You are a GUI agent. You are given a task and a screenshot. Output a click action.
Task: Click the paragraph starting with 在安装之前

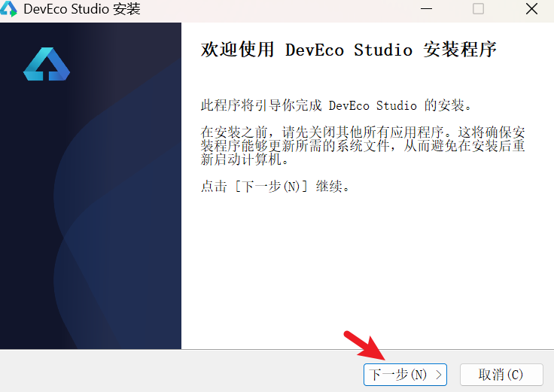[363, 145]
